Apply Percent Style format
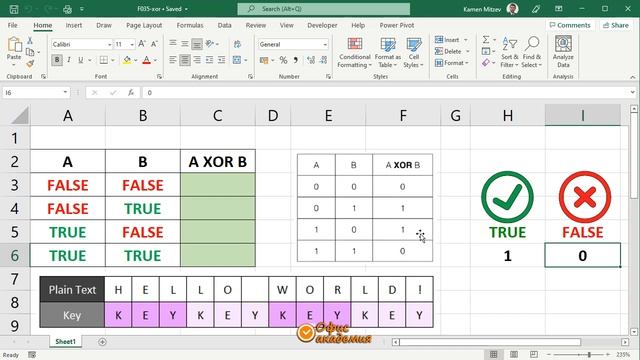Image resolution: width=640 pixels, height=360 pixels. pyautogui.click(x=283, y=60)
